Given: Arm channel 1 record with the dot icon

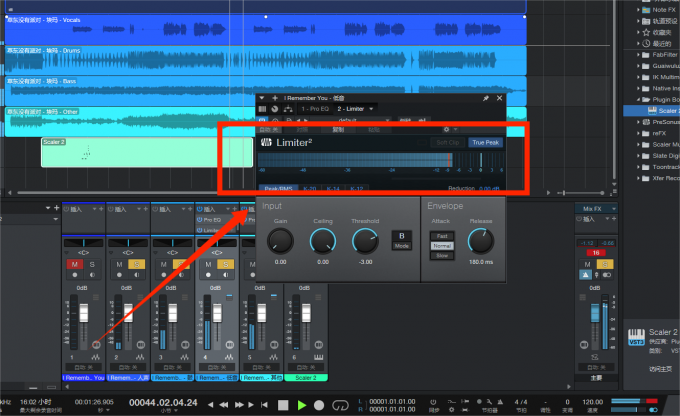Looking at the screenshot, I should click(75, 275).
